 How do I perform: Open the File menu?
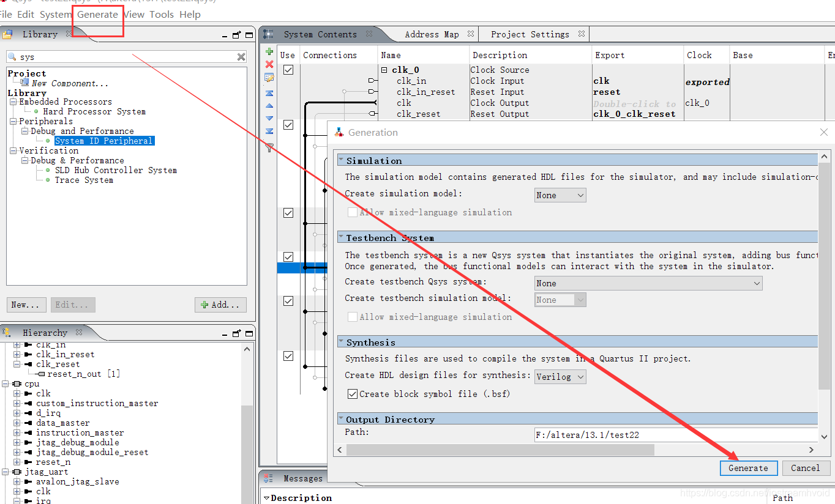point(6,14)
